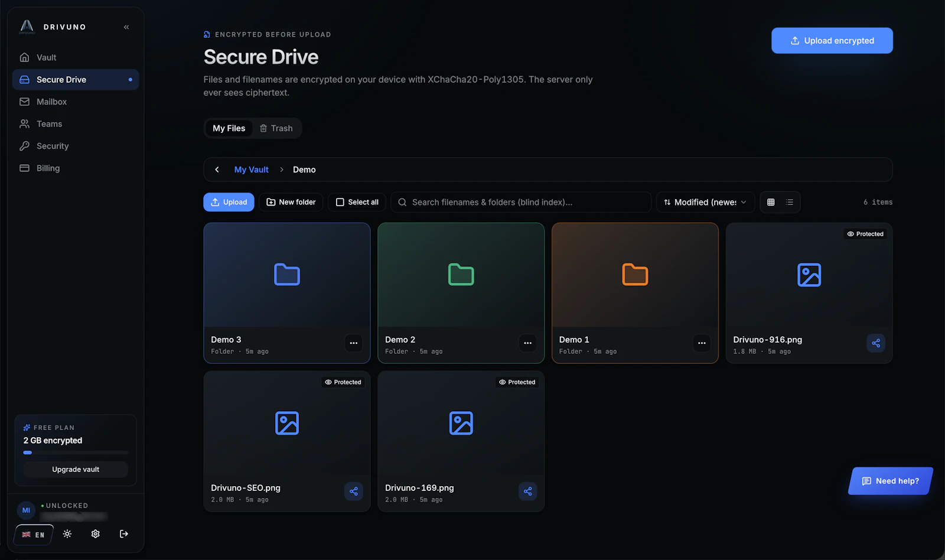Click the logout icon
Viewport: 945px width, 560px height.
124,534
